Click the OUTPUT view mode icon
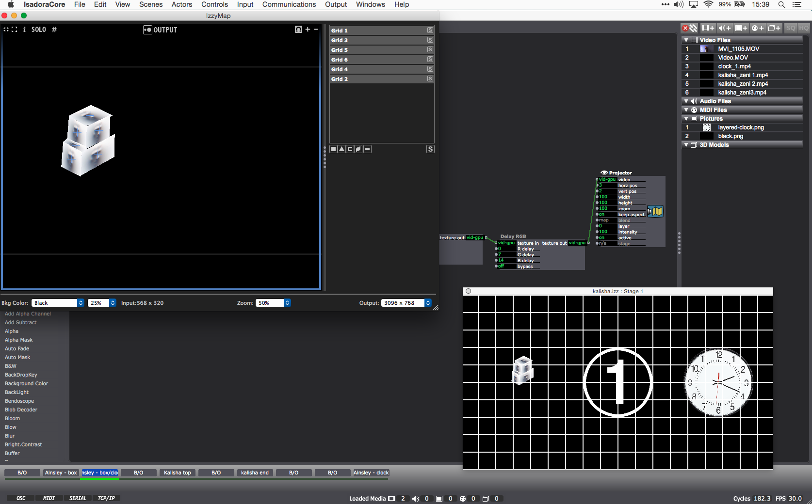The image size is (812, 504). [x=147, y=30]
